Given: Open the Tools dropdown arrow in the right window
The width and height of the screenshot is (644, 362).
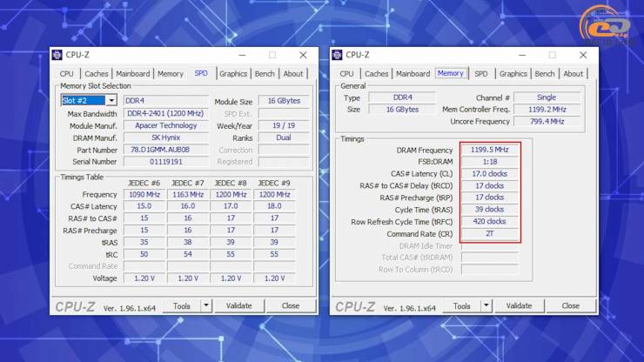Looking at the screenshot, I should click(x=486, y=305).
